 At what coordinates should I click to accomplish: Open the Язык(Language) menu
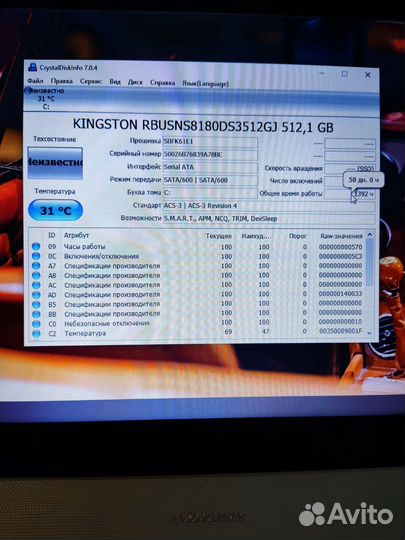click(x=205, y=83)
